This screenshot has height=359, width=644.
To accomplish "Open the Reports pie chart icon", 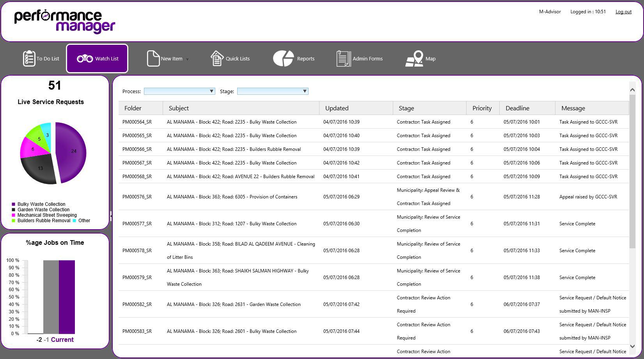I will tap(283, 58).
